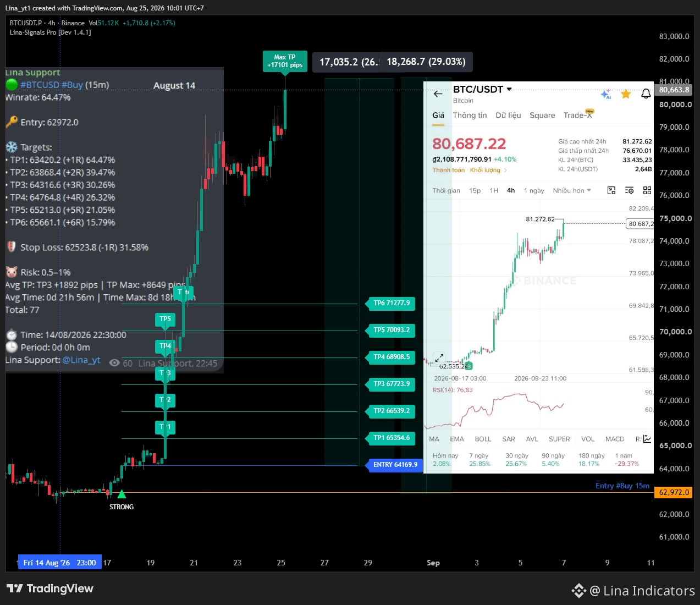Click the 80,663.8 current price tag
This screenshot has width=700, height=605.
(674, 90)
